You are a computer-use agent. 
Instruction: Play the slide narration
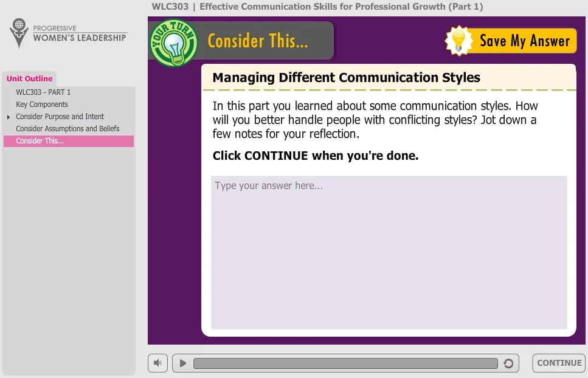pos(182,363)
